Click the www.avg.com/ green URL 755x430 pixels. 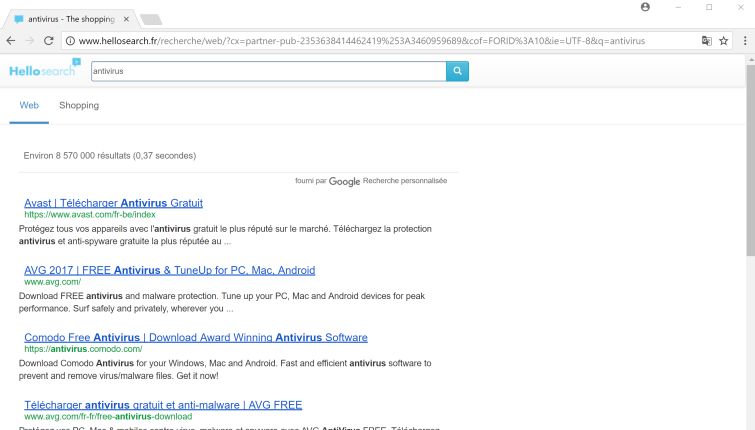pyautogui.click(x=52, y=282)
